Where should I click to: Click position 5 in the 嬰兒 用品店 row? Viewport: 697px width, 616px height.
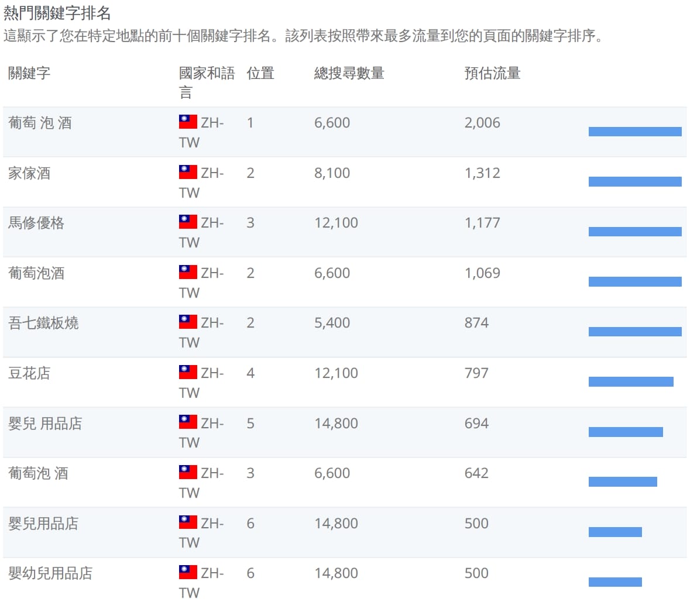[x=250, y=423]
